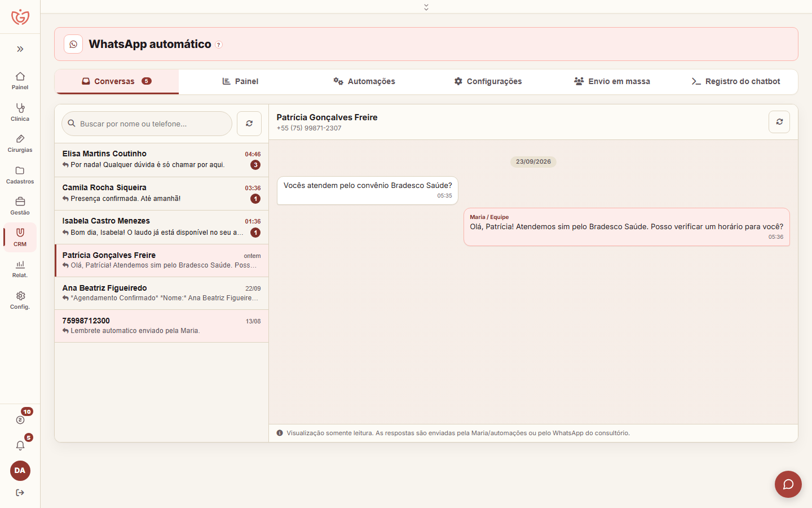Click the Bradesco Saúde question message bubble

click(368, 190)
